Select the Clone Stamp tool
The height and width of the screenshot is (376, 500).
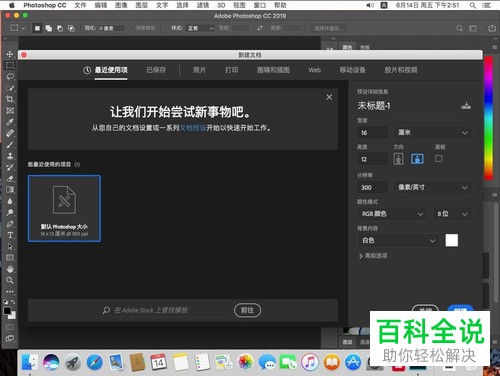pos(10,156)
